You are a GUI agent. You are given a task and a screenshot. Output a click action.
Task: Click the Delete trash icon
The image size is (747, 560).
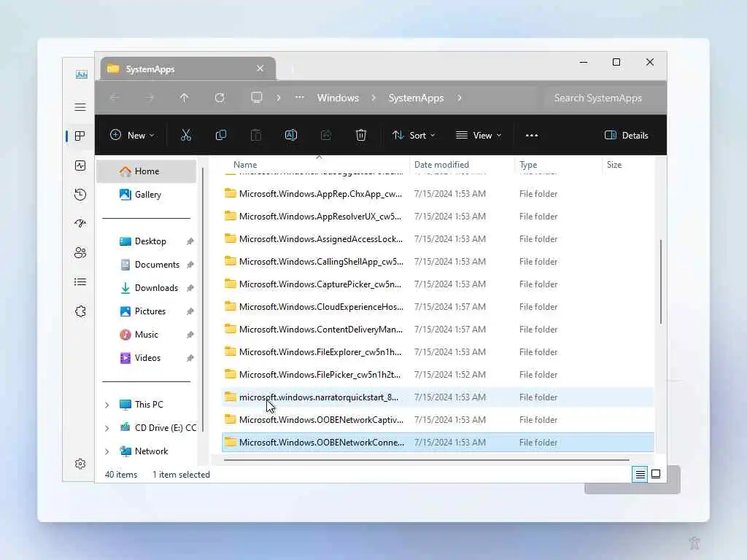pyautogui.click(x=361, y=135)
